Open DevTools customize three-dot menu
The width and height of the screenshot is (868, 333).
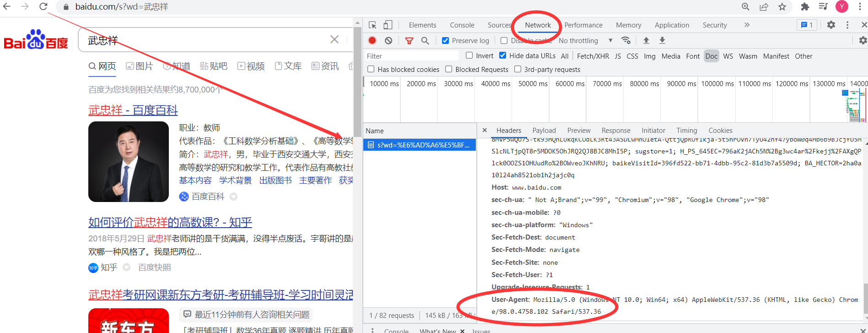point(847,25)
